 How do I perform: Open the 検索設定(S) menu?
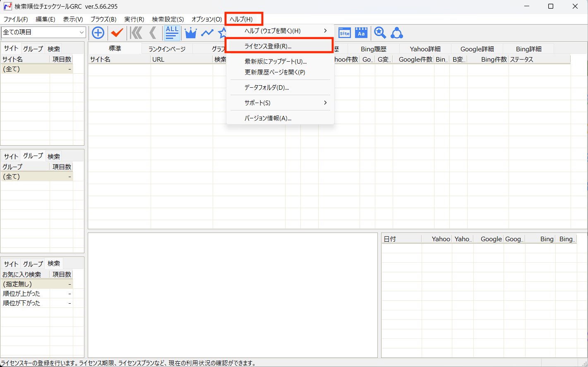(168, 19)
